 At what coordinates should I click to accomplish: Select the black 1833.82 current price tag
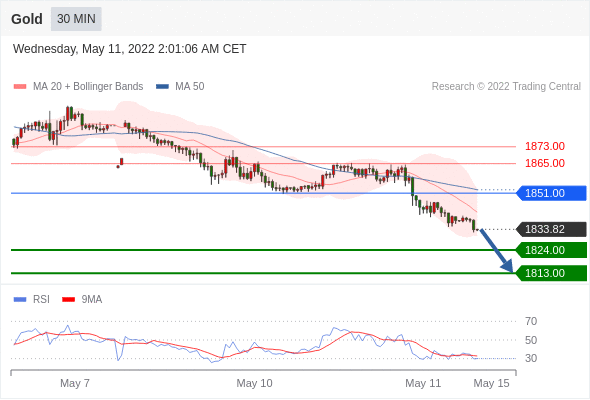point(551,229)
